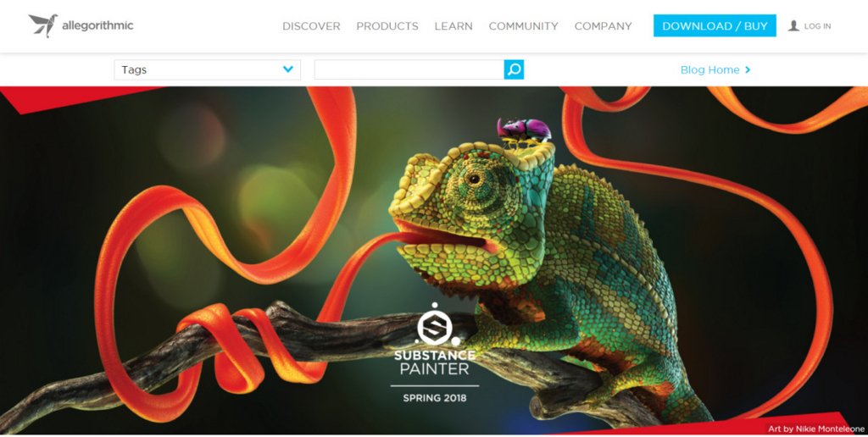Open the Tags combo box
Image resolution: width=868 pixels, height=437 pixels.
[x=207, y=69]
